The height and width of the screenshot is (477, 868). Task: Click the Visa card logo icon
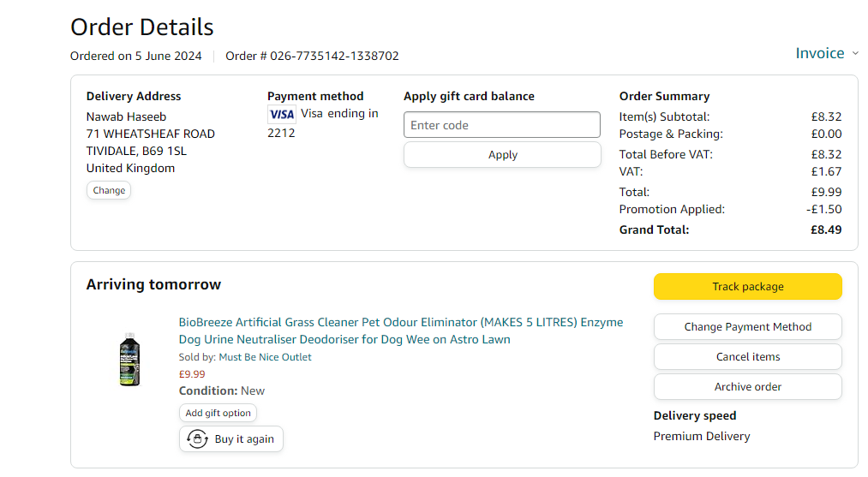pos(282,115)
